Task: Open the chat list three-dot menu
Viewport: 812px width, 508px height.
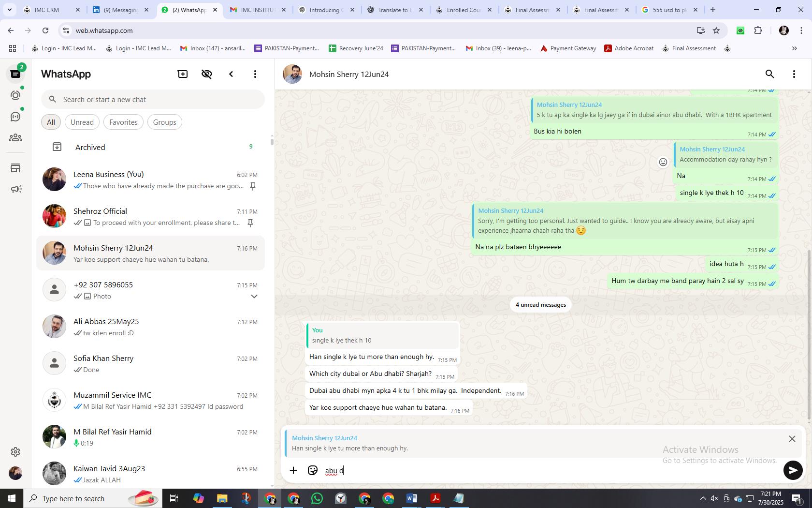Action: click(255, 74)
